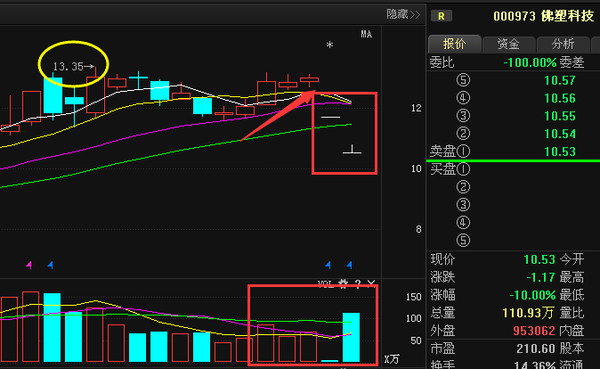Select the magenta flag marker under chart
This screenshot has height=369, width=600.
click(29, 265)
